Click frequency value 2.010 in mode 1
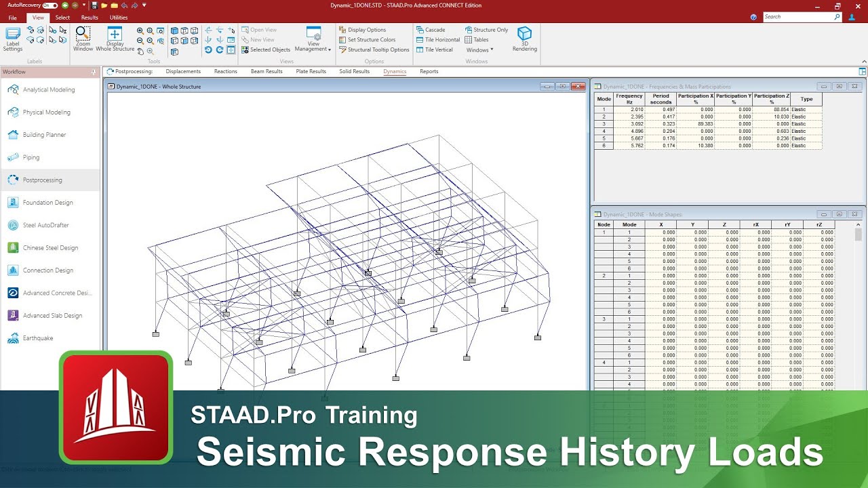The height and width of the screenshot is (488, 868). point(629,109)
